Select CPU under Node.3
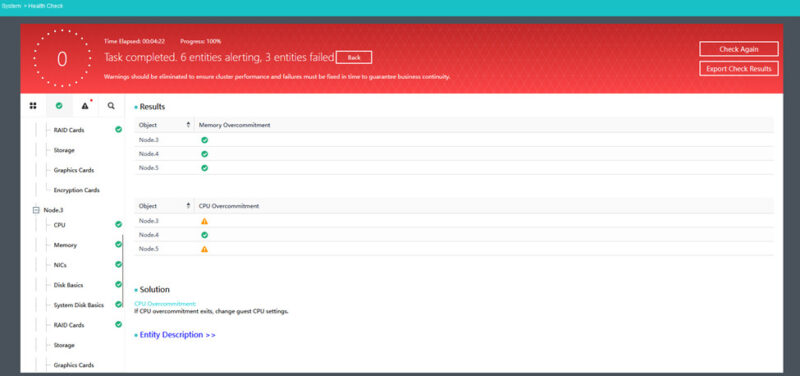Image resolution: width=800 pixels, height=376 pixels. (x=60, y=225)
